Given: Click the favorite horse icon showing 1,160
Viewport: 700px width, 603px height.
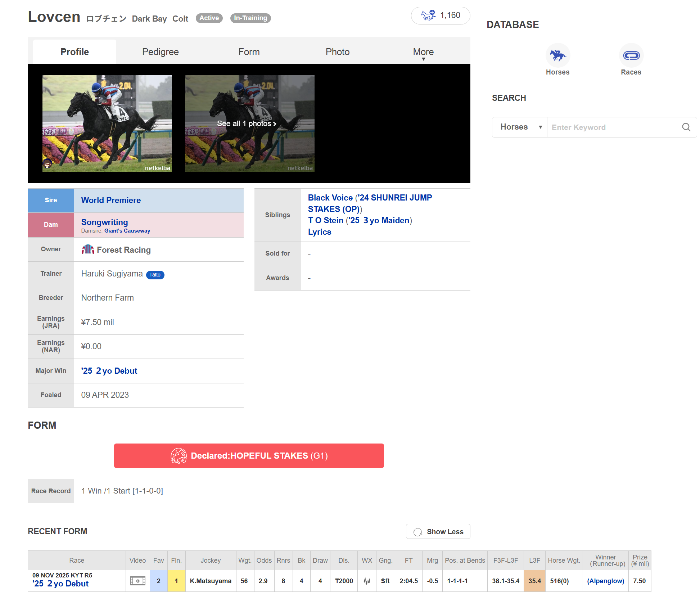Looking at the screenshot, I should click(x=428, y=15).
